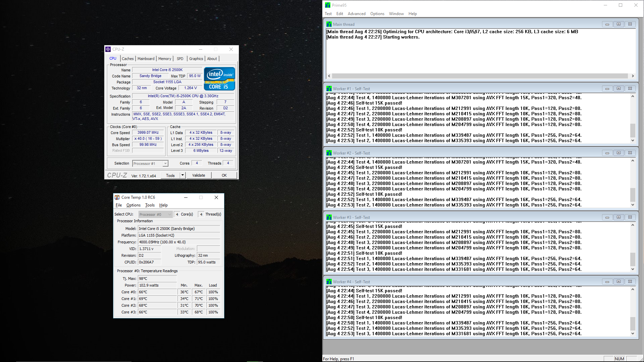Viewport: 644px width, 362px height.
Task: Minimize the Worker #3 child window
Action: pos(607,217)
